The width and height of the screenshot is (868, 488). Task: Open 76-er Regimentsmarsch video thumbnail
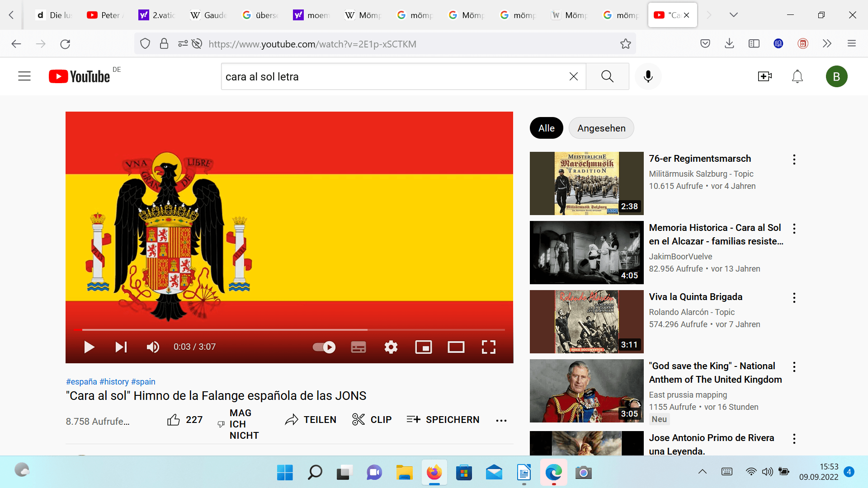(587, 183)
